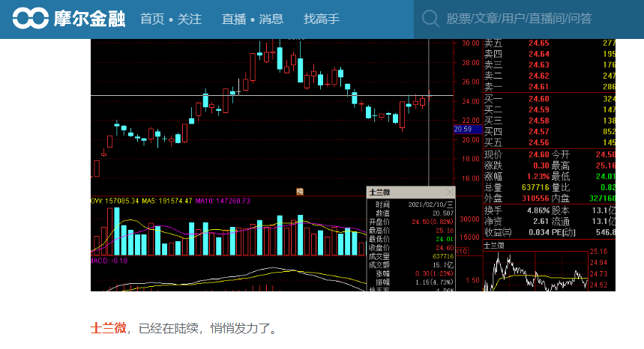Close the 士兰微 data popup in chart
This screenshot has width=644, height=349.
(450, 192)
